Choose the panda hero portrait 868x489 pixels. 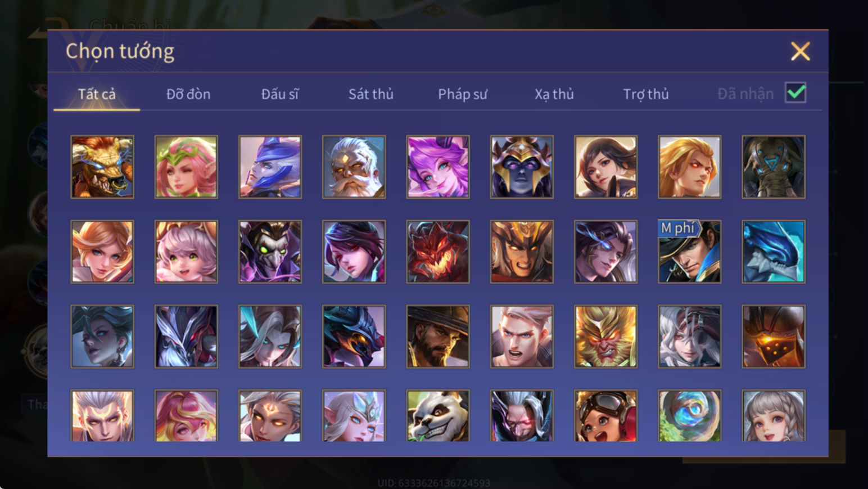[438, 416]
